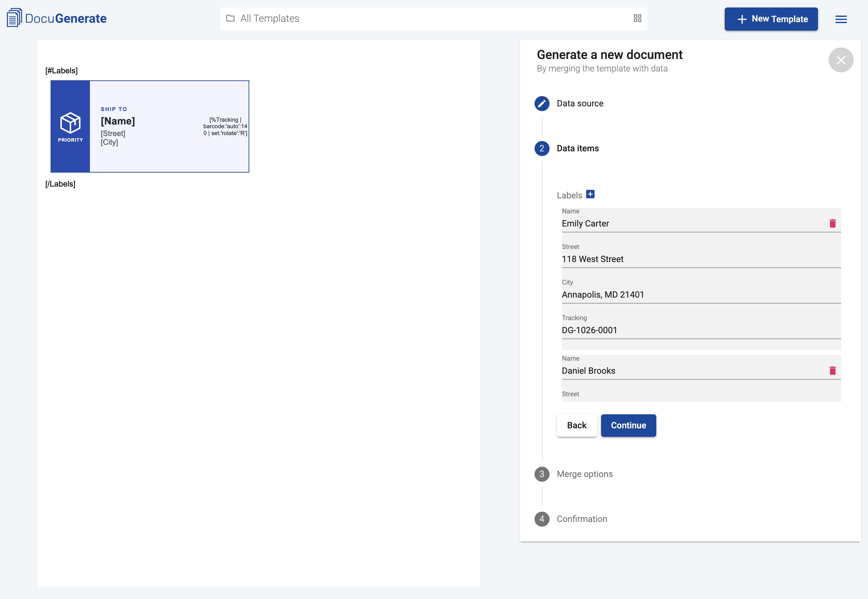This screenshot has height=599, width=868.
Task: Click the Labels section heading
Action: 570,195
